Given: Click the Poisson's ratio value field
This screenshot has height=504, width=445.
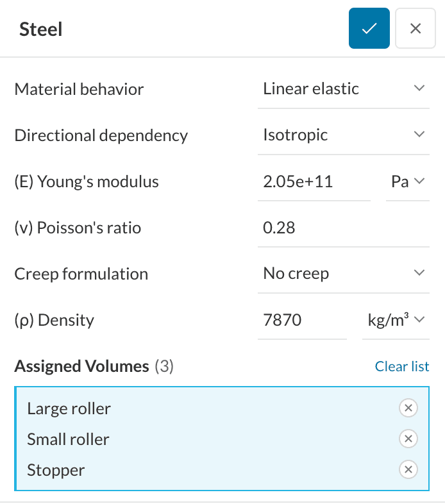Looking at the screenshot, I should (343, 228).
